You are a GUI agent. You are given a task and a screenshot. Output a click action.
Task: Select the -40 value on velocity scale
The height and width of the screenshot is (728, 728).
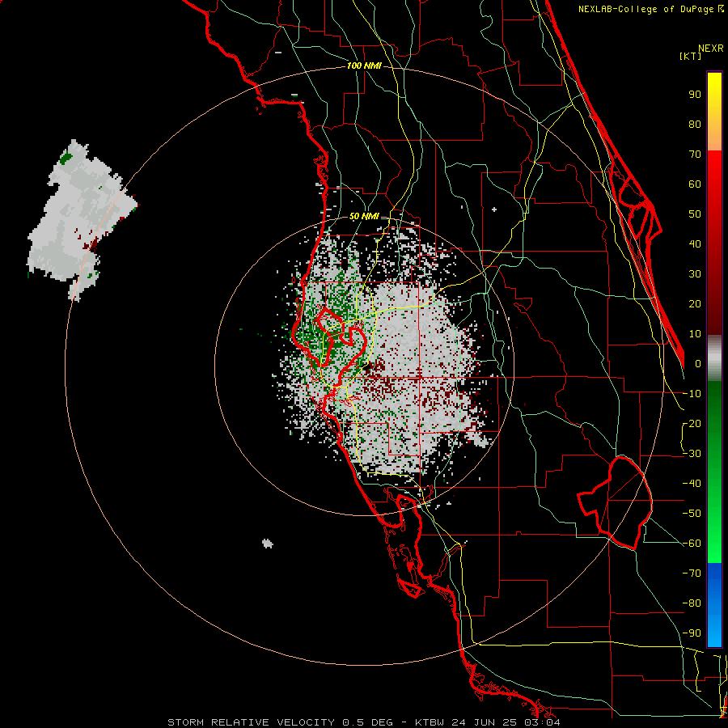point(692,484)
